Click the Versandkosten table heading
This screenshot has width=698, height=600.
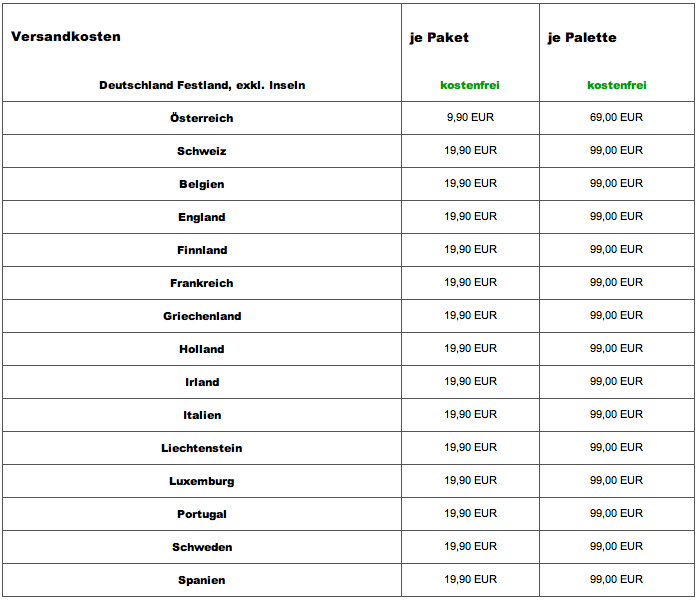66,37
